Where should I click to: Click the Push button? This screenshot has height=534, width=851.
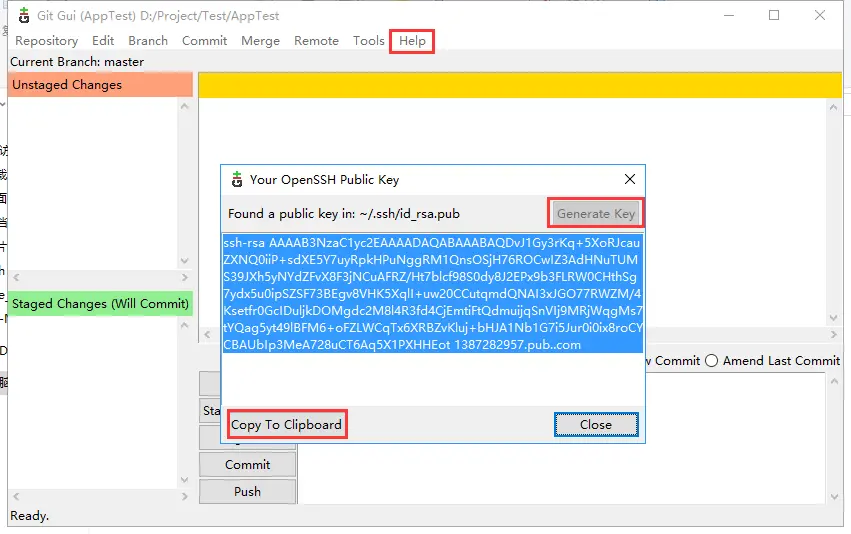click(247, 491)
